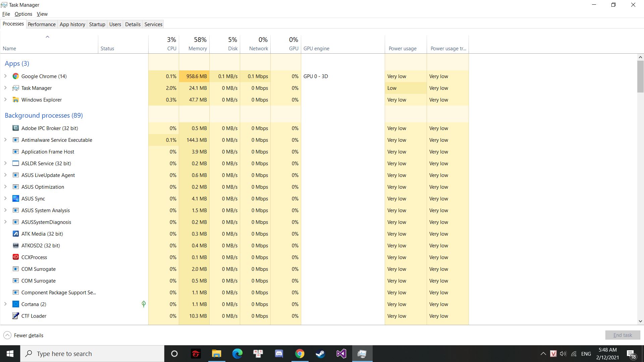Click the File Explorer icon in taskbar
Screen dimensions: 644x362
pos(216,354)
